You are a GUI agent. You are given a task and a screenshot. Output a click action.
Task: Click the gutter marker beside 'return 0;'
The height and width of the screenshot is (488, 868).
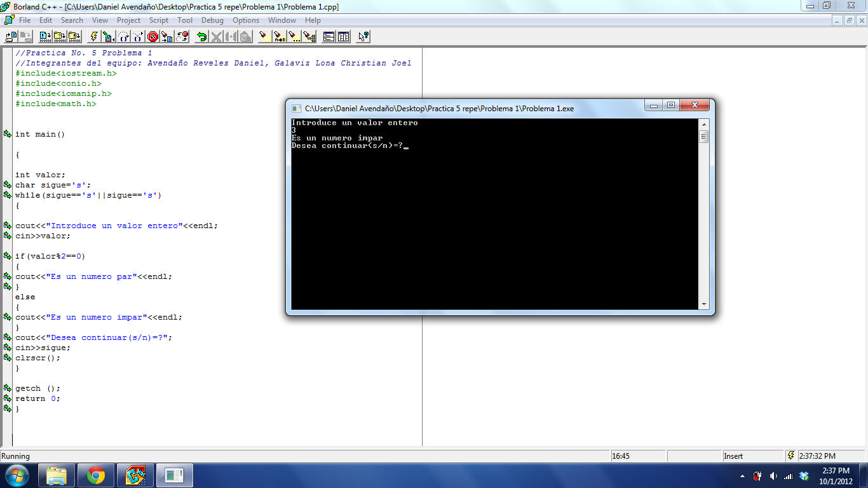point(7,398)
